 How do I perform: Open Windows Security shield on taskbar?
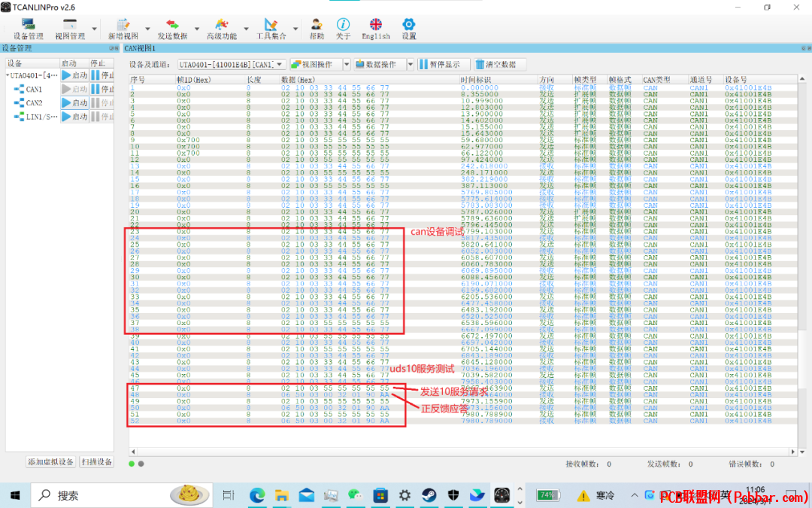(x=453, y=495)
